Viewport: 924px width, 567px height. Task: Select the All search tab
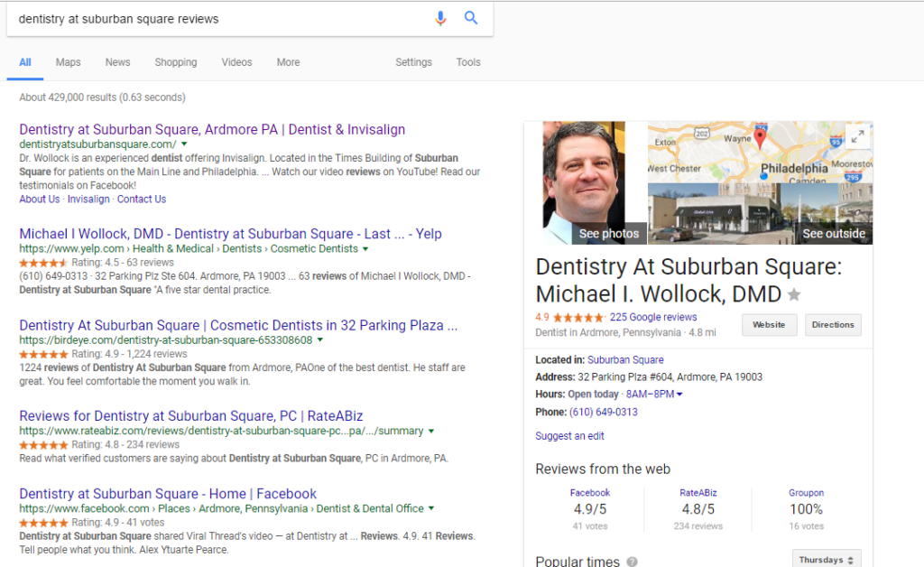(x=24, y=62)
